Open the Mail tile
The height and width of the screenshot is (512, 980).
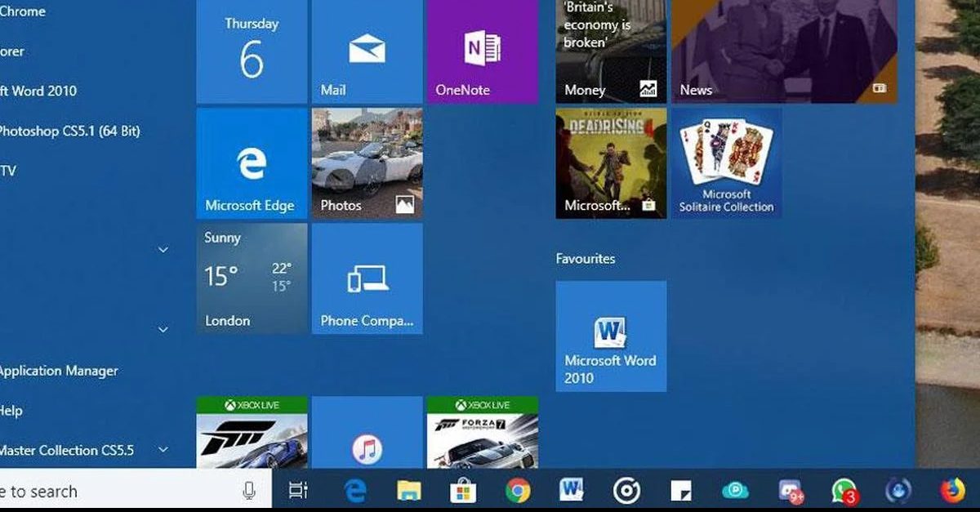click(x=367, y=53)
